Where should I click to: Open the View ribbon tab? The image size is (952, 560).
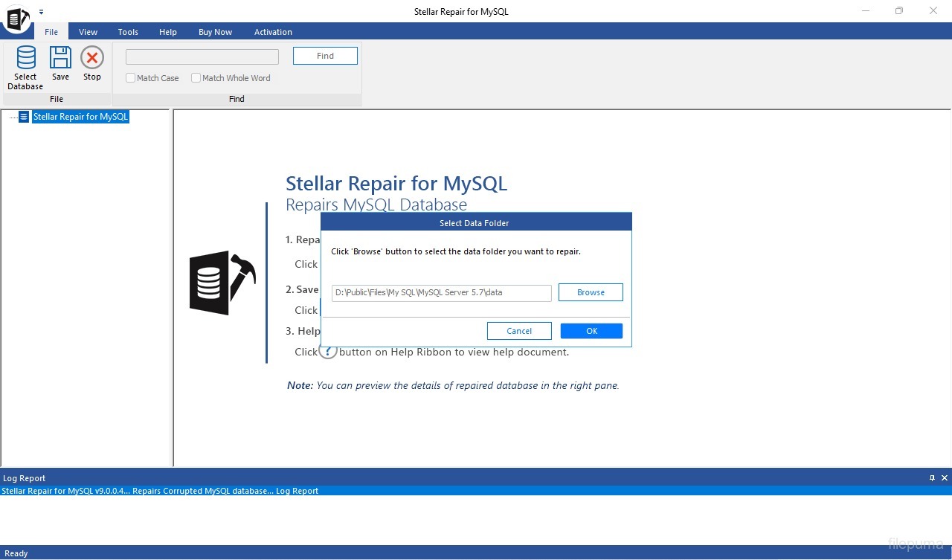[89, 32]
